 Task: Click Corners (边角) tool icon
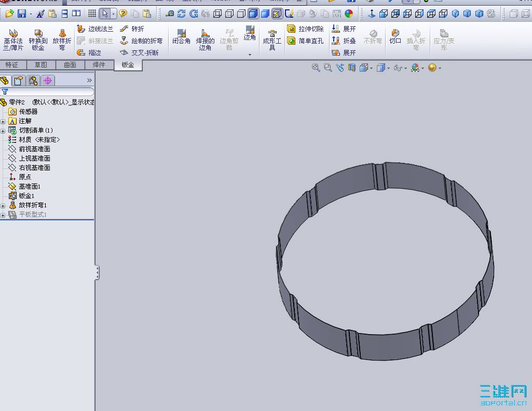[x=250, y=33]
